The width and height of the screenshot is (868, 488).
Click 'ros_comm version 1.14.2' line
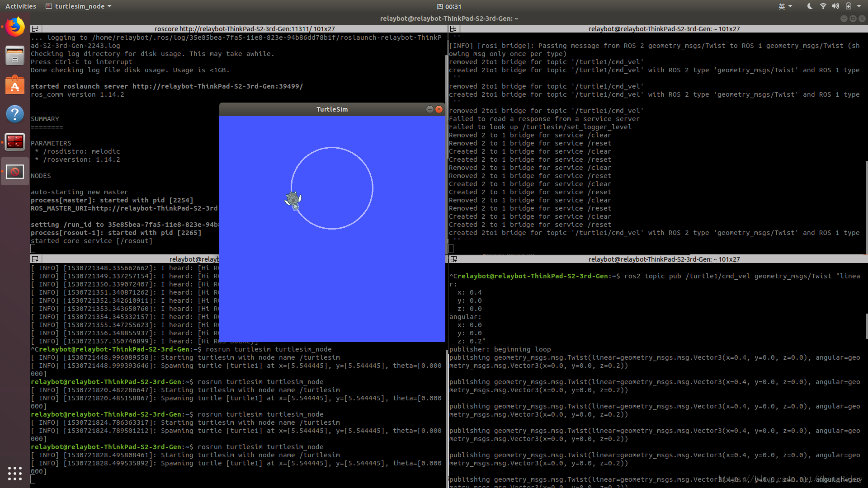(77, 94)
